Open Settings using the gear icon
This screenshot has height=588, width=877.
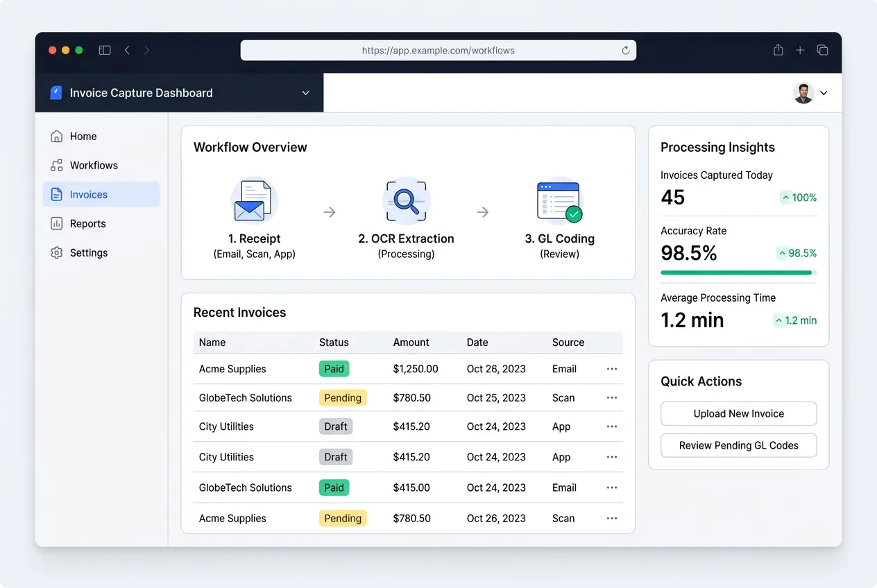pos(56,252)
